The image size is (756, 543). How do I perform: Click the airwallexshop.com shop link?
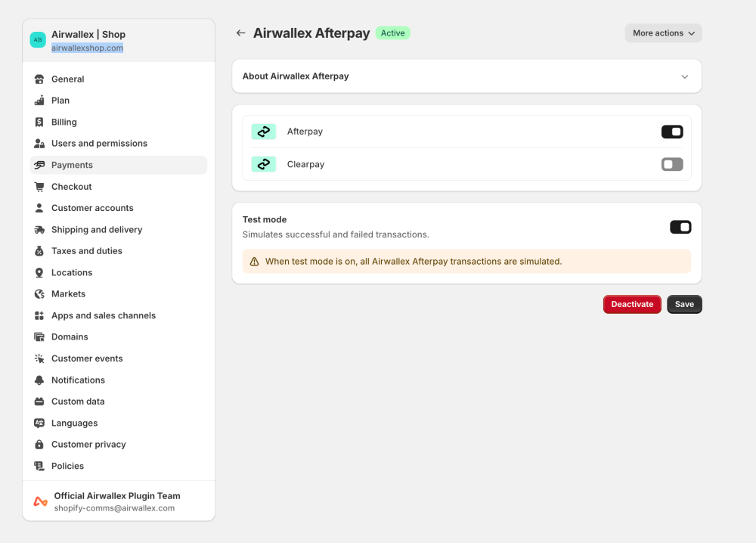(x=86, y=47)
